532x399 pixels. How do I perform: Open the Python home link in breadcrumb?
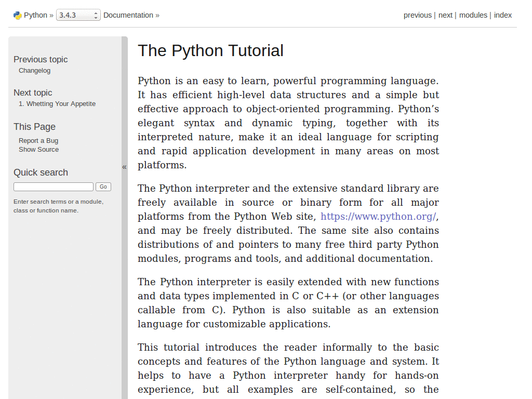click(35, 15)
